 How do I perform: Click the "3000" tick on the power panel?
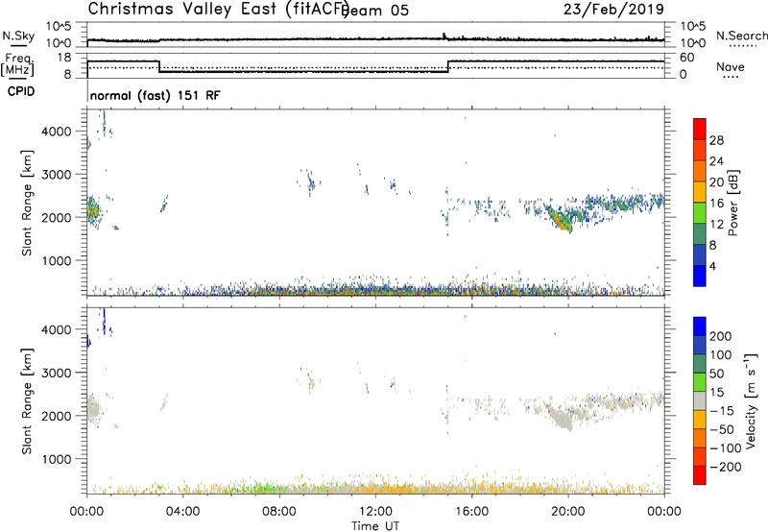tap(57, 175)
